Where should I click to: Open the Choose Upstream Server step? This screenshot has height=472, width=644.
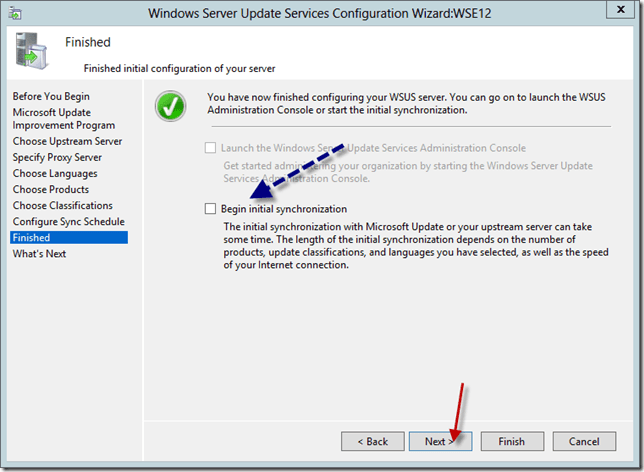pyautogui.click(x=67, y=141)
